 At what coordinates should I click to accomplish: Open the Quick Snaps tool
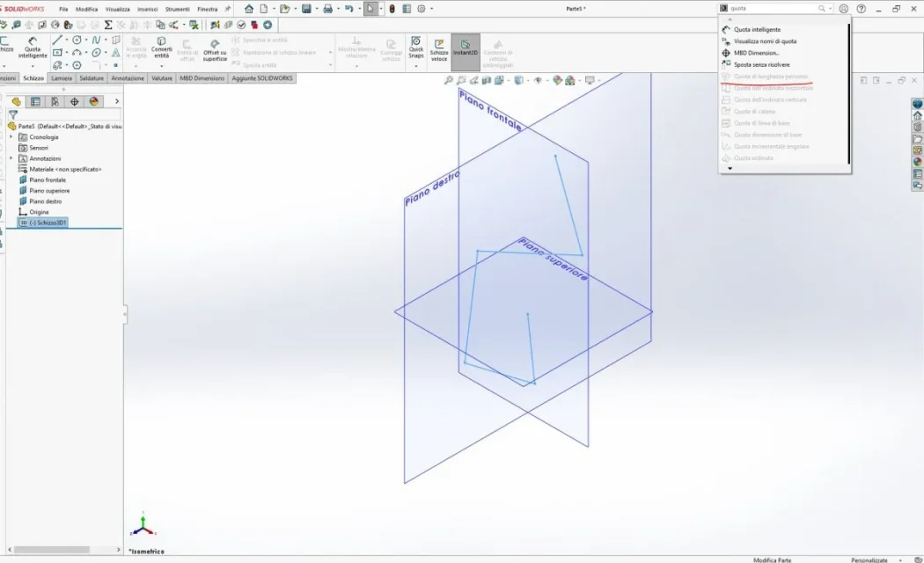pos(416,48)
